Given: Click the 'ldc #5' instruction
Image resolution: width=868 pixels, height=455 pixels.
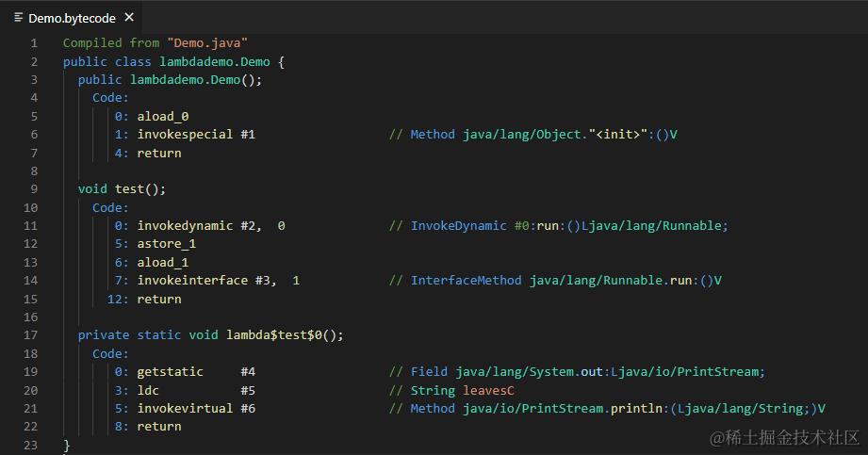Looking at the screenshot, I should tap(196, 390).
